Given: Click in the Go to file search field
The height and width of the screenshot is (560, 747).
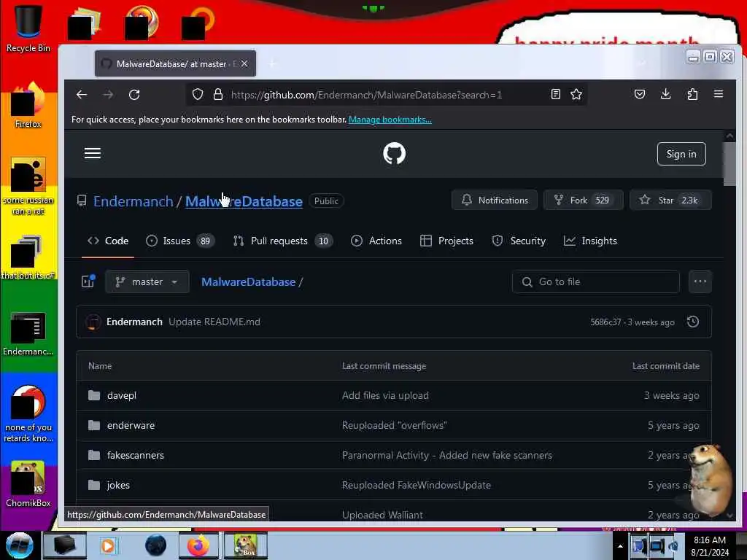Looking at the screenshot, I should 595,282.
